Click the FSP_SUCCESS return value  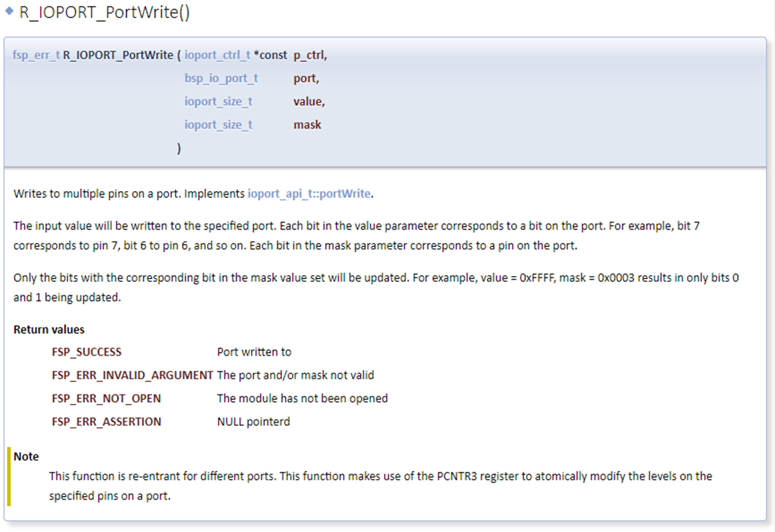(87, 352)
